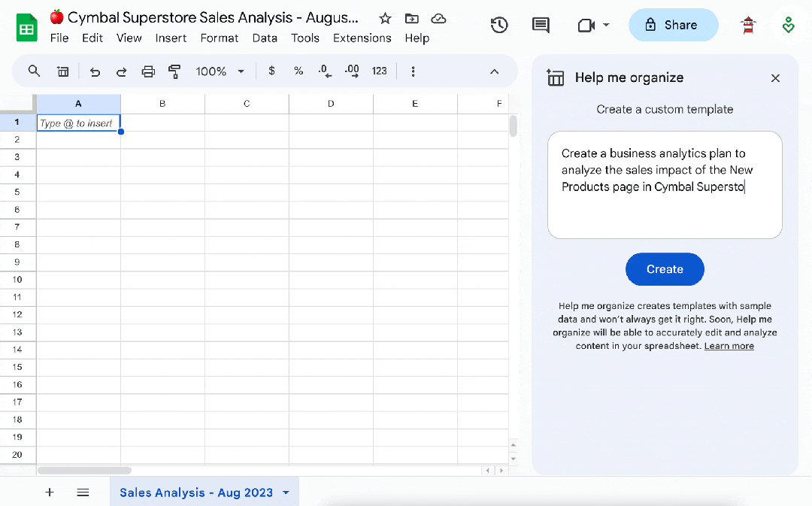Select column A header

[x=78, y=104]
